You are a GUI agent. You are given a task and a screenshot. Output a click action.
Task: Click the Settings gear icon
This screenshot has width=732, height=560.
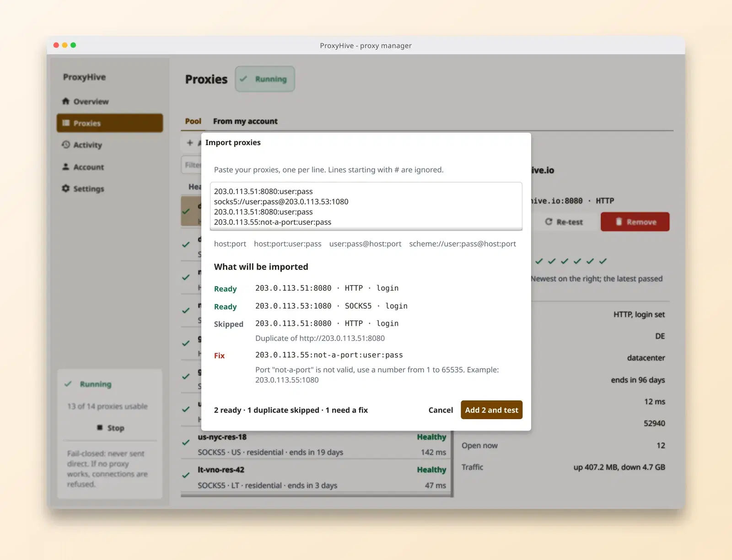[x=66, y=188]
